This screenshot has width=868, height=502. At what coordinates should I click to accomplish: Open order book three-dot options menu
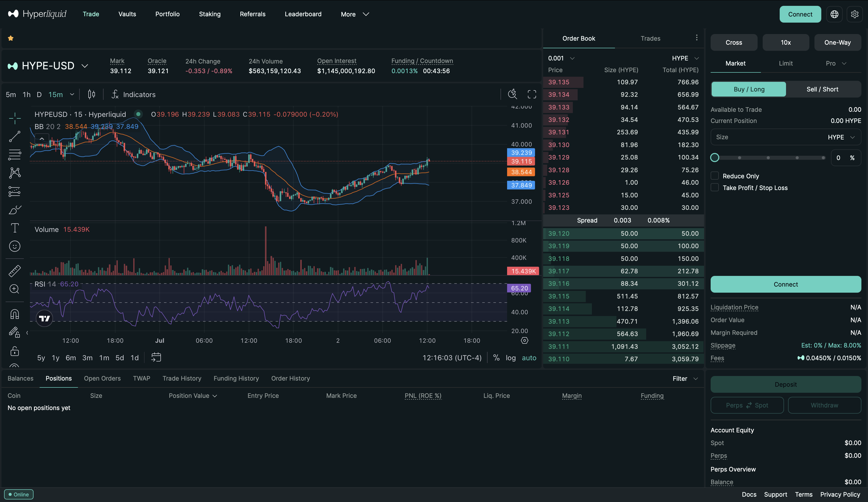(x=696, y=38)
